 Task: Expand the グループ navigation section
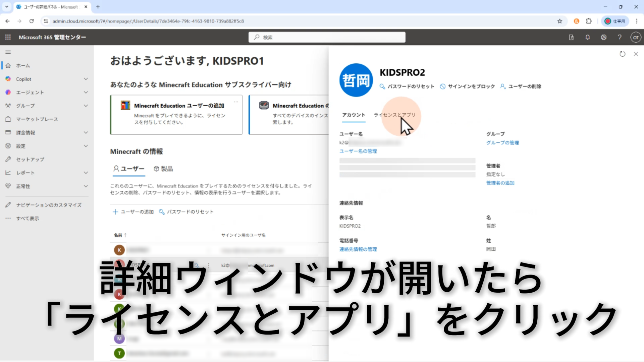point(86,106)
